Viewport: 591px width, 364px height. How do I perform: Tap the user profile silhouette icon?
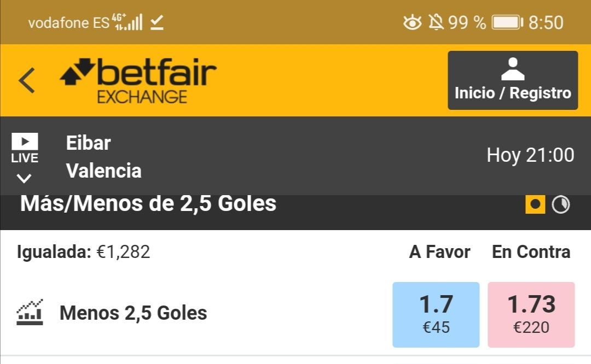tap(513, 69)
